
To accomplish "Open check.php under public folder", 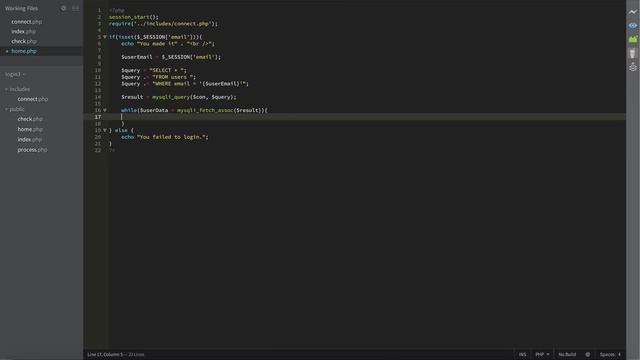I will pyautogui.click(x=30, y=119).
